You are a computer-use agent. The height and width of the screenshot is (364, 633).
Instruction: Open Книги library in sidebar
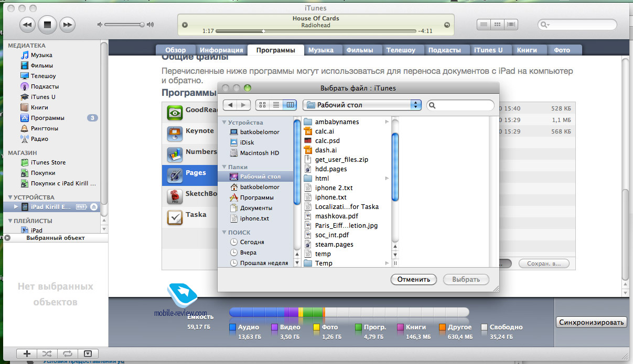(x=39, y=107)
